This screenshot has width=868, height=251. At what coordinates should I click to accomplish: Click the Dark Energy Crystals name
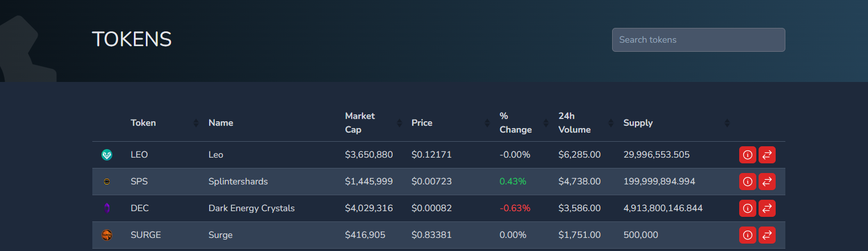click(x=252, y=208)
